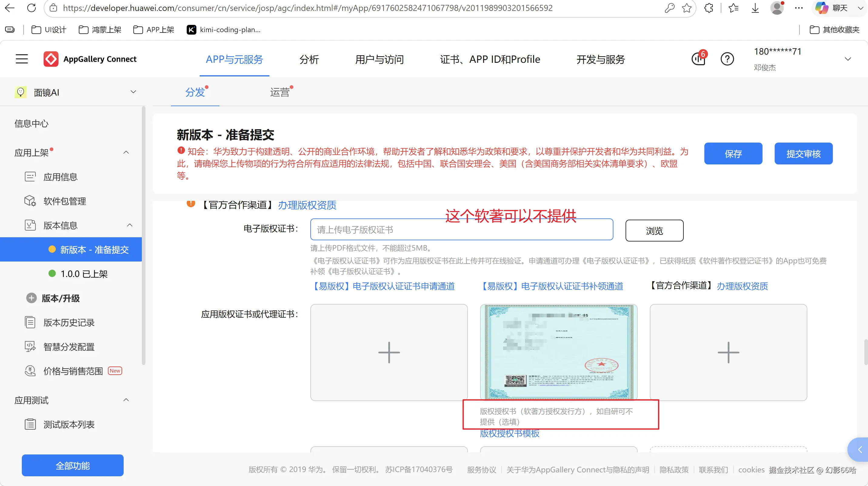
Task: Add a certificate in the first upload box
Action: click(389, 353)
